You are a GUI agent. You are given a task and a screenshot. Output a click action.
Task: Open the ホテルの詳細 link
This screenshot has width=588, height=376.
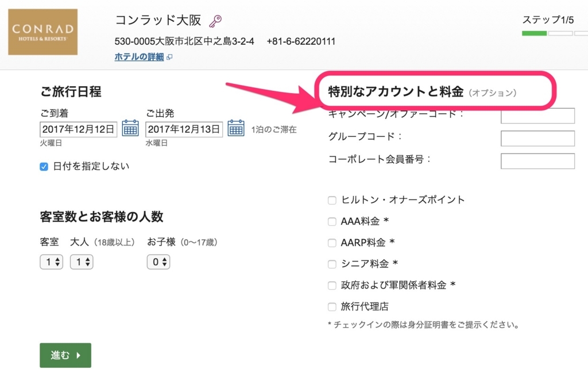(x=139, y=57)
